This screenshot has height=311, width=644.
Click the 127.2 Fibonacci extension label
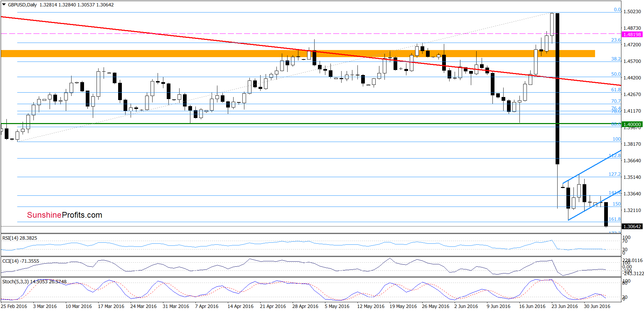click(x=615, y=174)
